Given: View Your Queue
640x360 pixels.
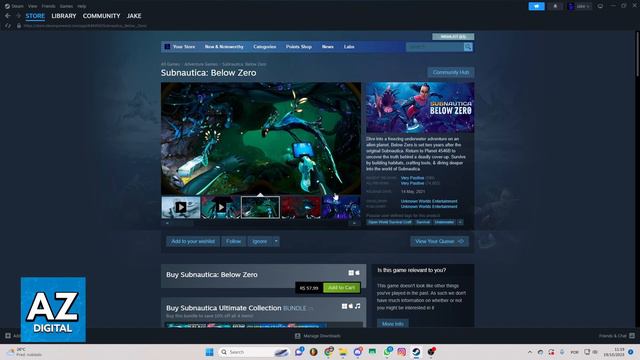Looking at the screenshot, I should (440, 241).
